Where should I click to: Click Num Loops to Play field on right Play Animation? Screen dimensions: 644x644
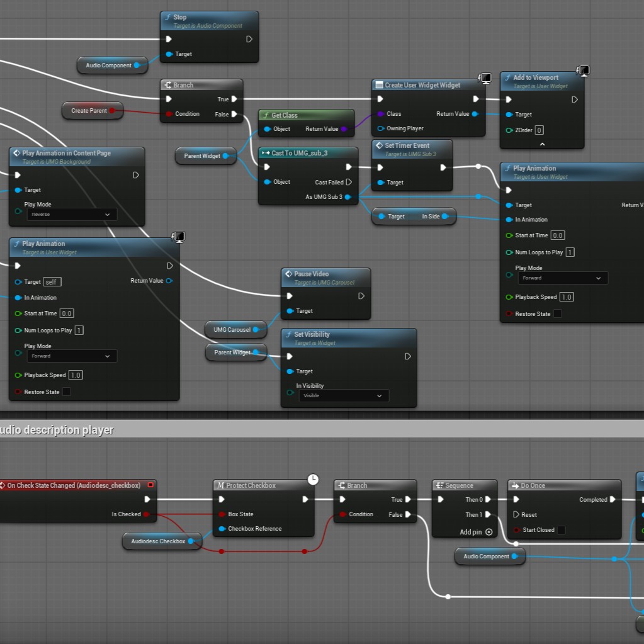click(570, 252)
